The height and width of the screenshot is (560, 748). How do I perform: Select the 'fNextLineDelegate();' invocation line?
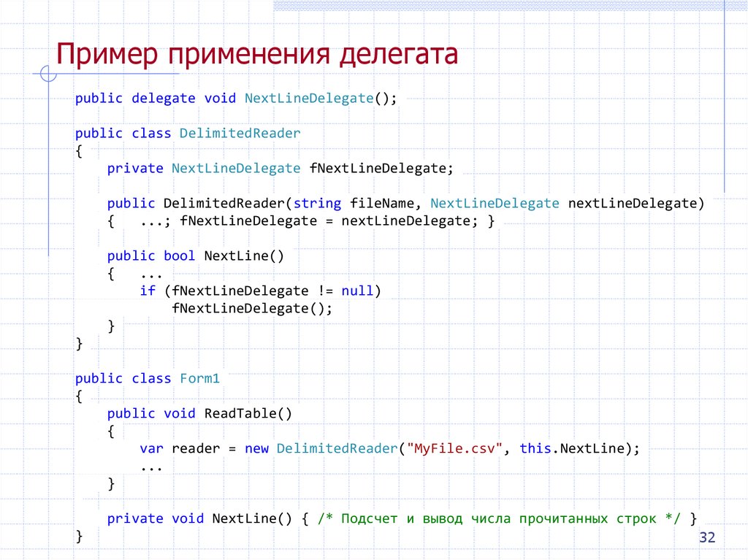point(252,308)
